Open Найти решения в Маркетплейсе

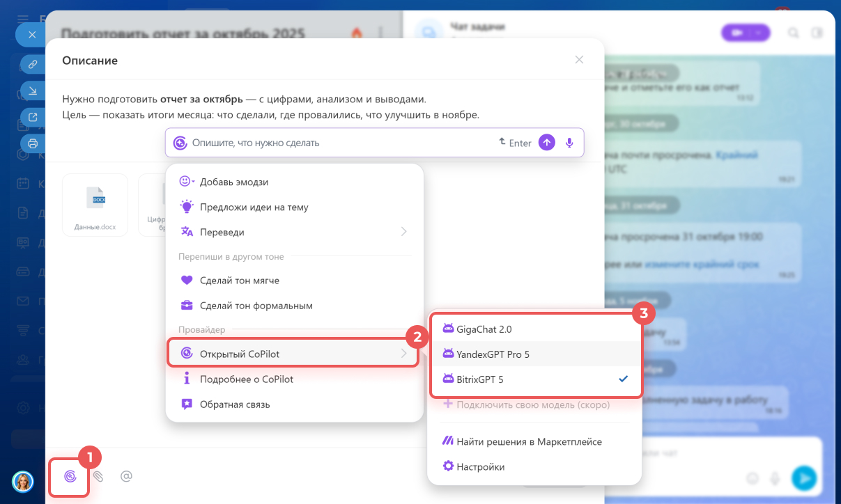[x=529, y=441]
